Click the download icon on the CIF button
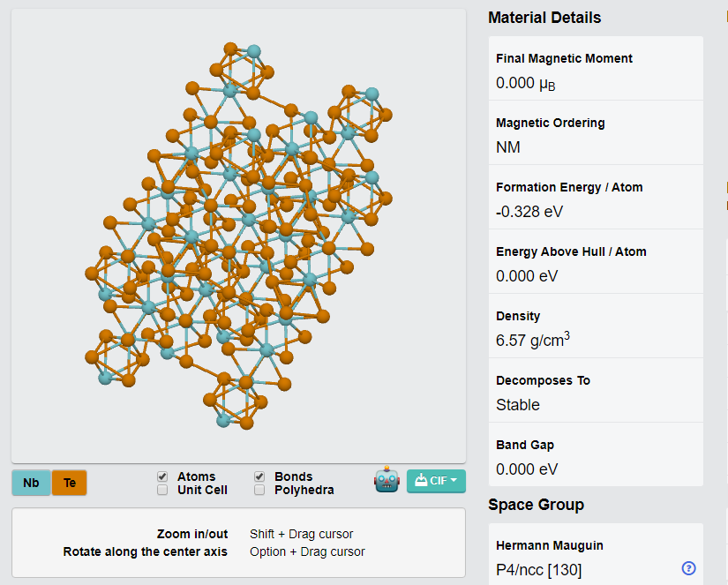The width and height of the screenshot is (728, 585). tap(421, 480)
